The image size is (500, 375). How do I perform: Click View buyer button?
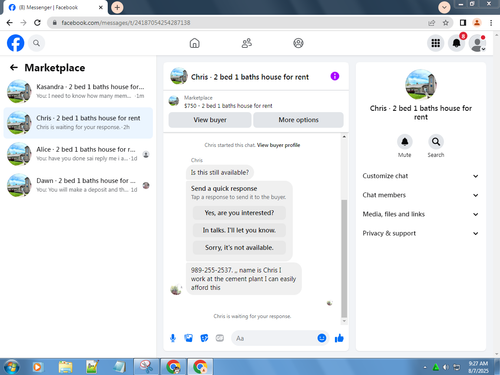point(210,120)
